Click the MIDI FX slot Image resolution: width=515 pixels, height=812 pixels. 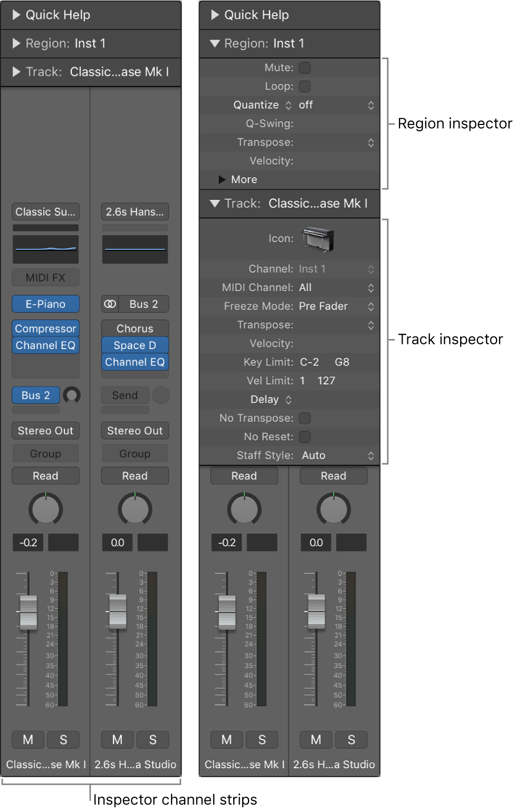coord(45,277)
